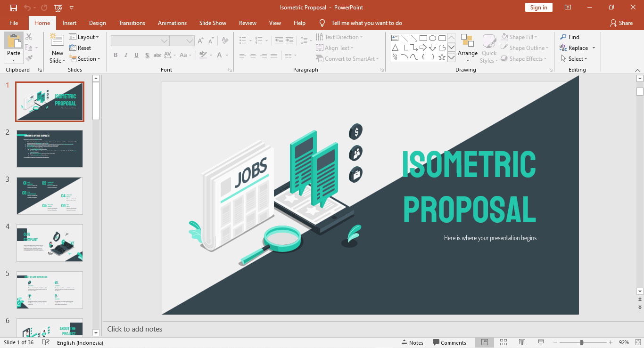Toggle the Comments pane in the status bar
The image size is (644, 348).
tap(450, 342)
